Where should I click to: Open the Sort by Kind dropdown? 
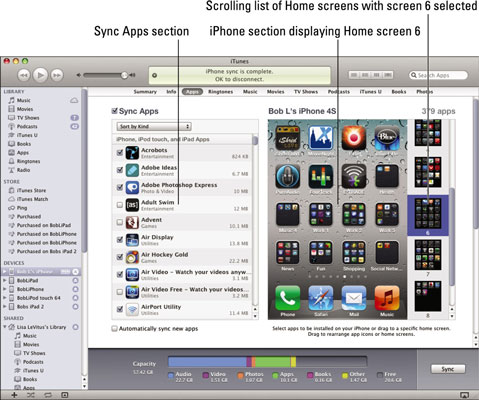pos(154,126)
